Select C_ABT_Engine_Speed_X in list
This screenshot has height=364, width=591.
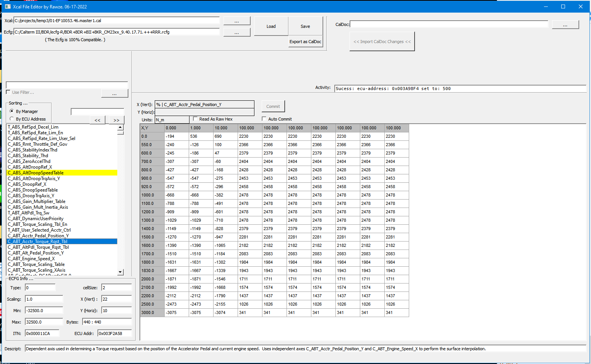tap(62, 259)
